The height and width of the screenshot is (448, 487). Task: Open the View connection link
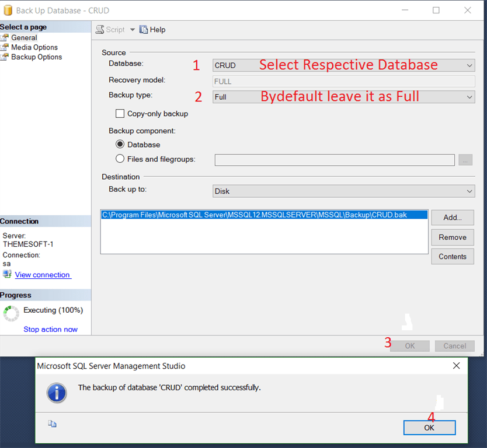[43, 275]
